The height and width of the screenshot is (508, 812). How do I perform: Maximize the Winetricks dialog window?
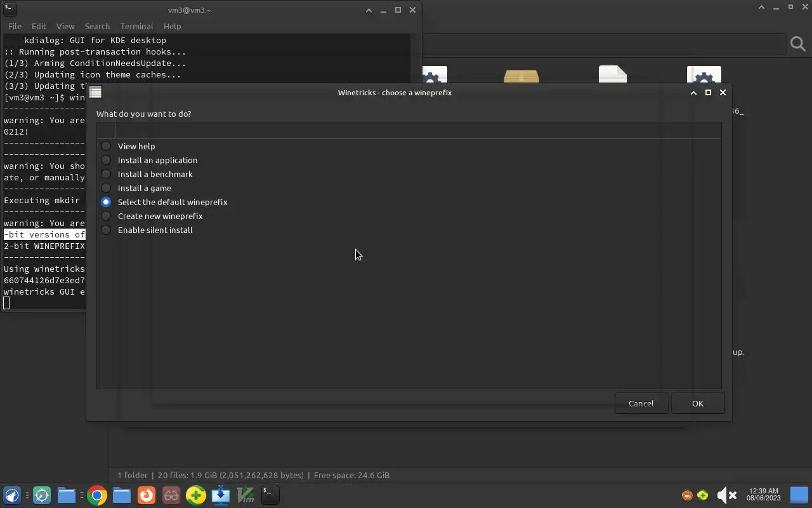[708, 93]
